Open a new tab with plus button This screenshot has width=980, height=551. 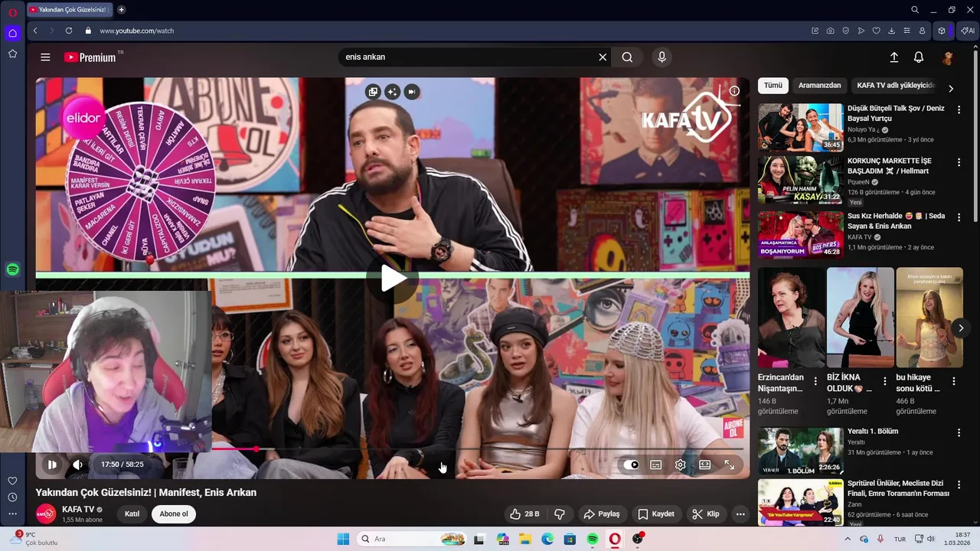click(121, 10)
